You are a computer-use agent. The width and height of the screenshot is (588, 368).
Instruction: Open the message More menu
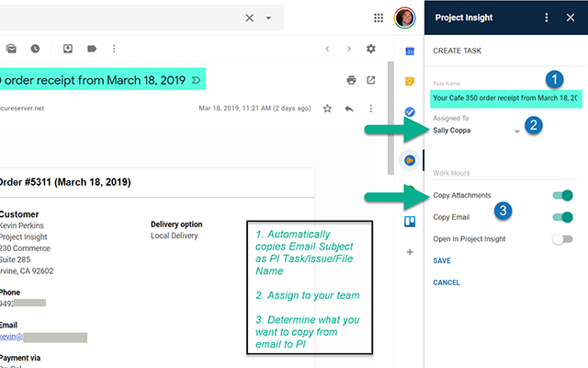tap(371, 109)
